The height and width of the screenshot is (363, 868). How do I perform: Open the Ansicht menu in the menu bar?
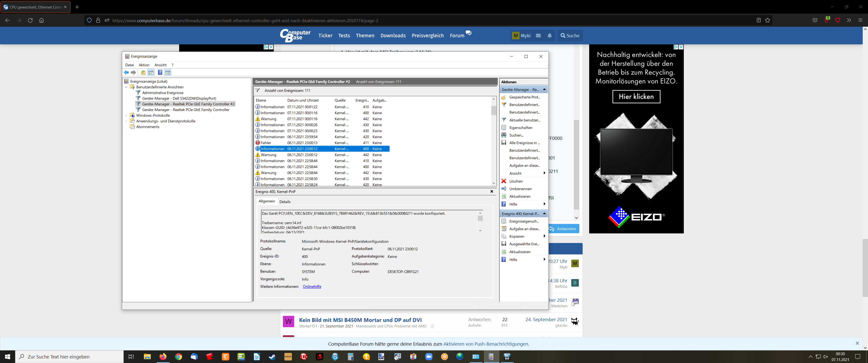160,65
